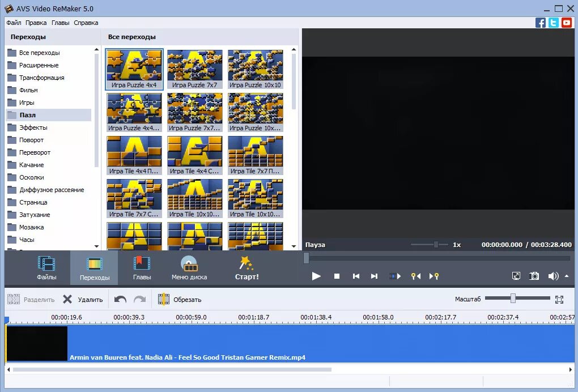This screenshot has width=578, height=392.
Task: Click transitions list scroll down arrow
Action: point(294,246)
